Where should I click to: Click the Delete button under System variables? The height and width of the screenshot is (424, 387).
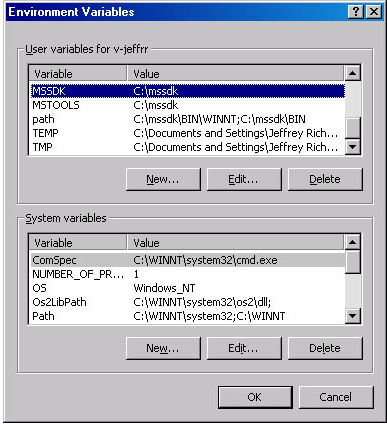pyautogui.click(x=325, y=348)
